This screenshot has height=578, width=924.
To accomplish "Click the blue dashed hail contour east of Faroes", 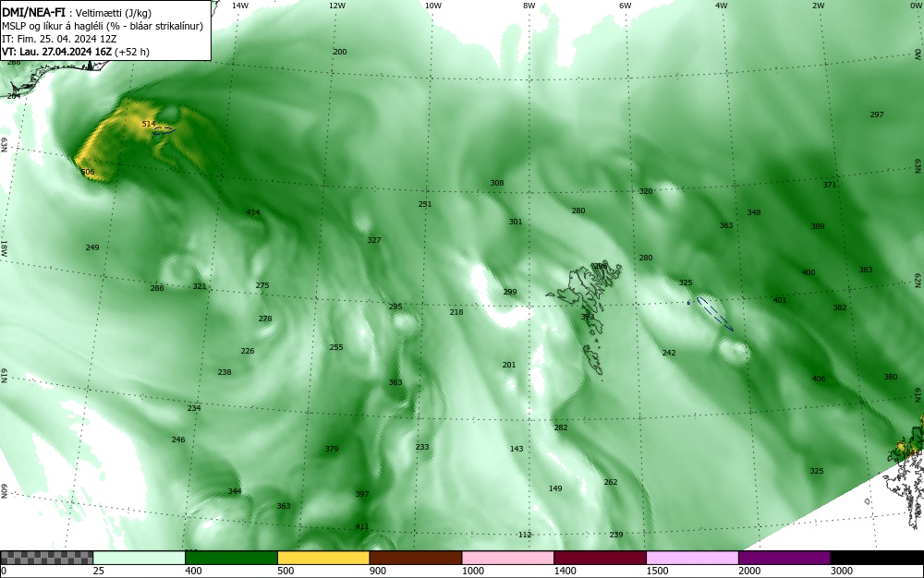I will point(715,314).
